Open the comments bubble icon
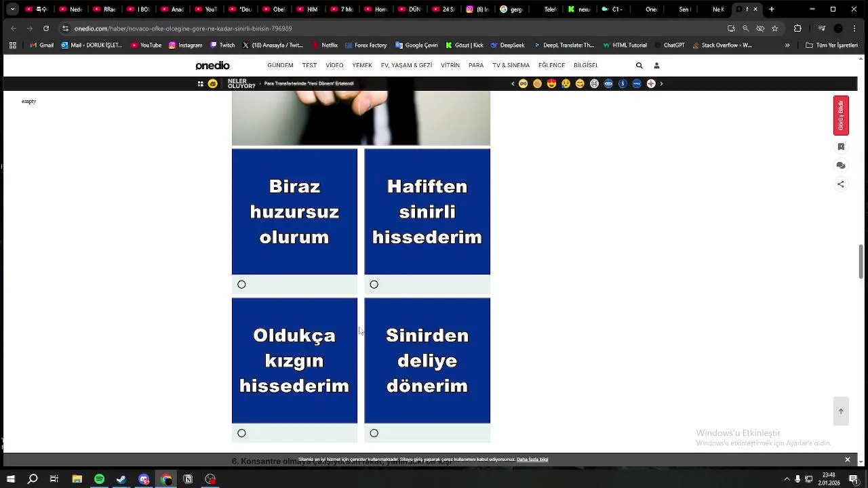This screenshot has width=868, height=488. pyautogui.click(x=841, y=165)
